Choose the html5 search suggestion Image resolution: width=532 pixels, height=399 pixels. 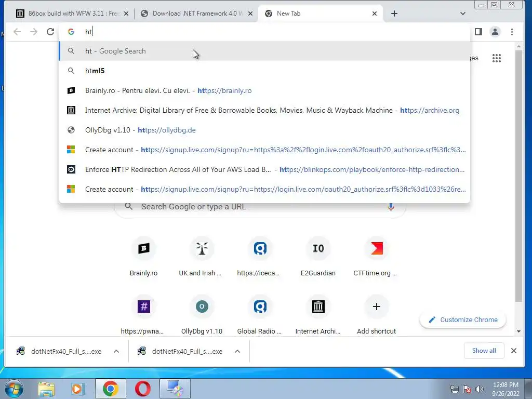[x=264, y=71]
